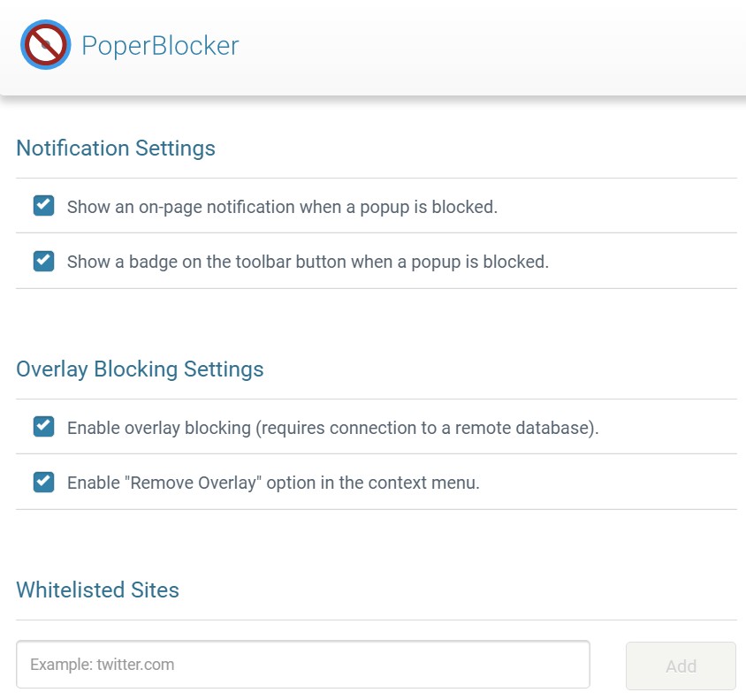Viewport: 746px width, 700px height.
Task: Select the Whitelisted Sites heading
Action: click(x=97, y=590)
